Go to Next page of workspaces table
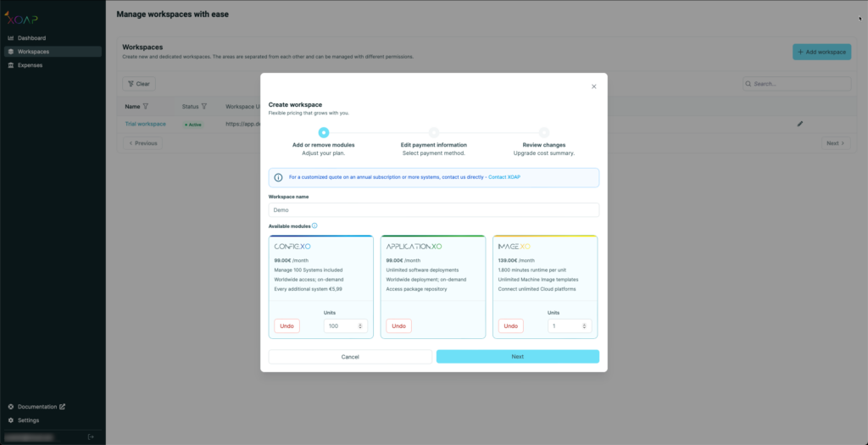Image resolution: width=868 pixels, height=445 pixels. click(x=836, y=142)
